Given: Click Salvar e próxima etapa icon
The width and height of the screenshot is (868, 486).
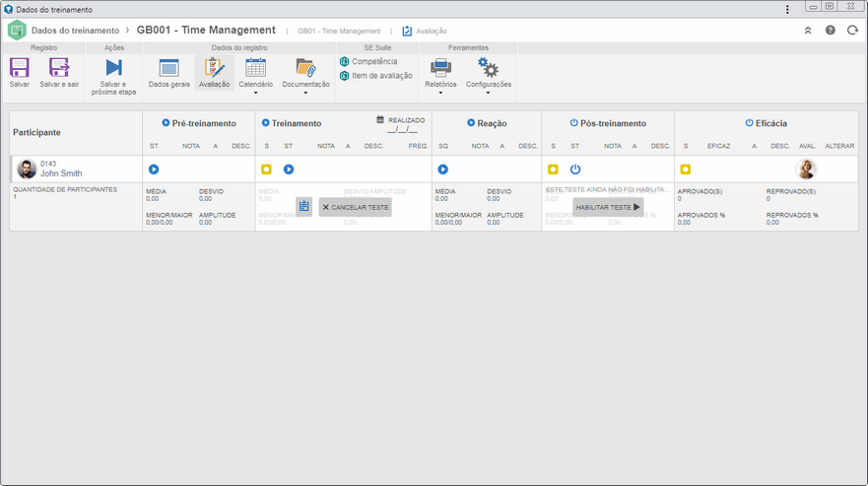Looking at the screenshot, I should (x=113, y=68).
